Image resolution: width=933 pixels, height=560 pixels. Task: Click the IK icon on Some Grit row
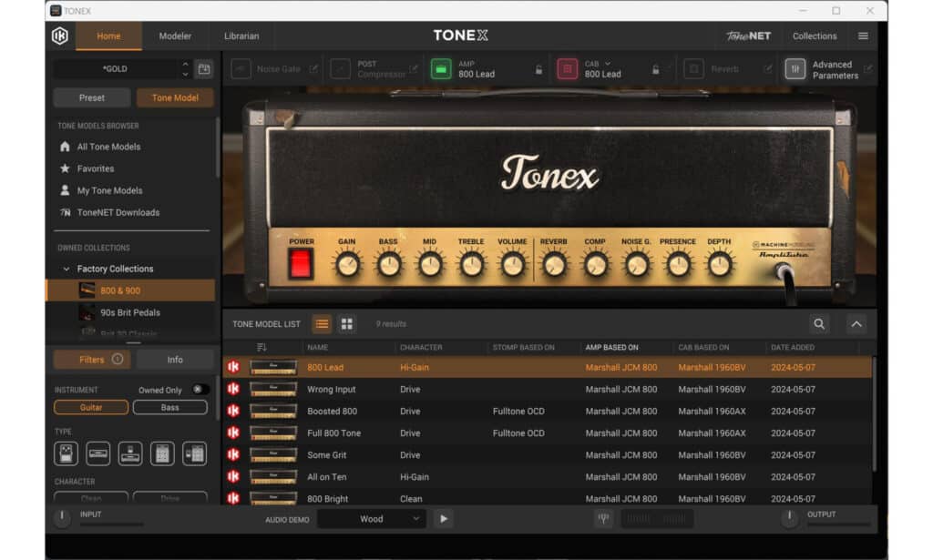(x=233, y=454)
